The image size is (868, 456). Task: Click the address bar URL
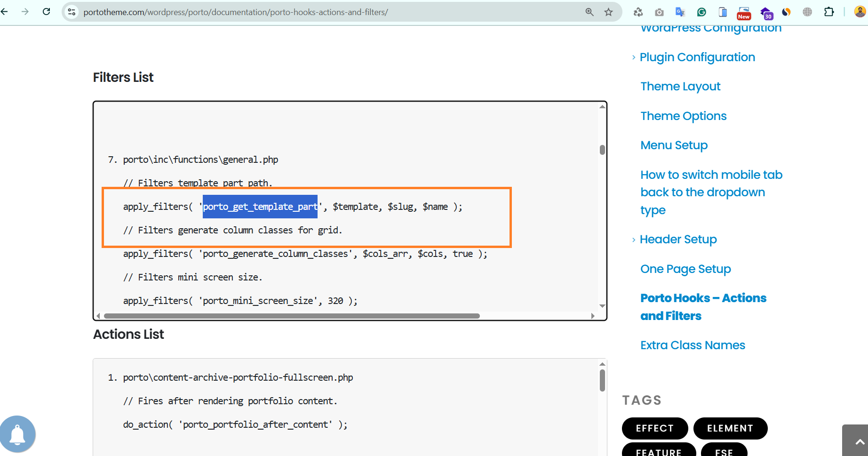[236, 12]
